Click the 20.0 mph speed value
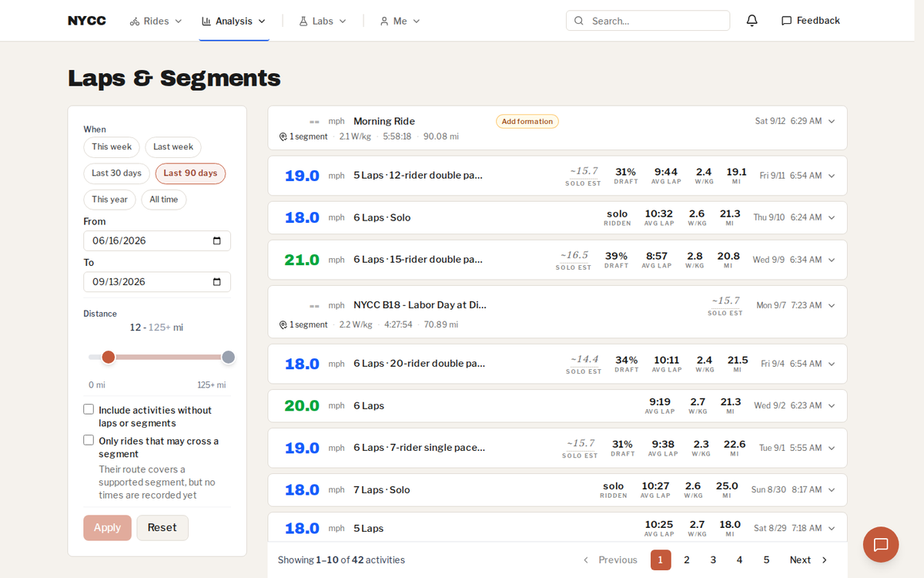924x578 pixels. click(302, 405)
